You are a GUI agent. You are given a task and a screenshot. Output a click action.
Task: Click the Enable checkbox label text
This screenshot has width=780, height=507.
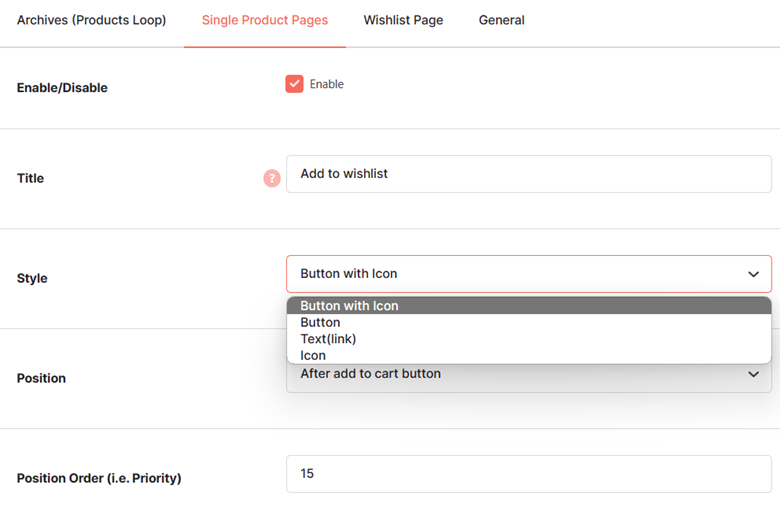coord(326,84)
